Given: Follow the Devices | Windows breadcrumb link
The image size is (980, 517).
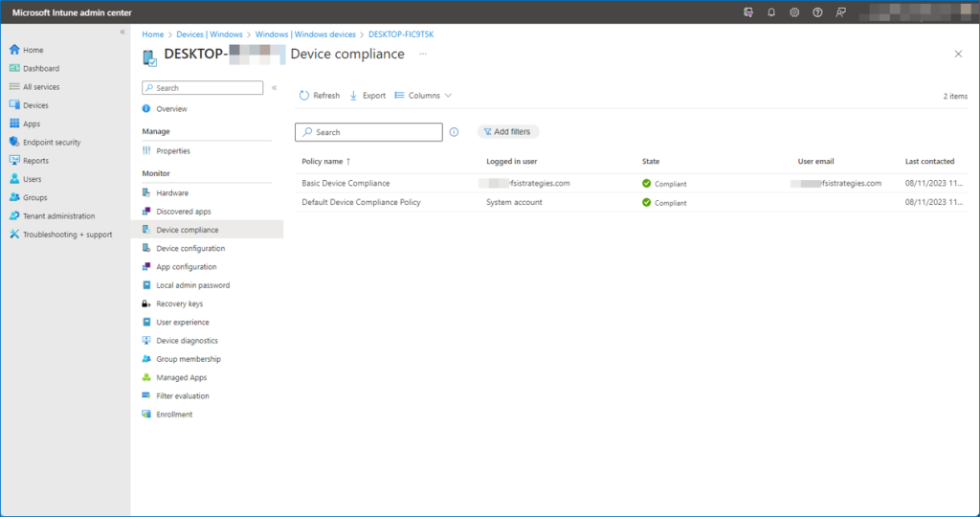Looking at the screenshot, I should (x=210, y=34).
